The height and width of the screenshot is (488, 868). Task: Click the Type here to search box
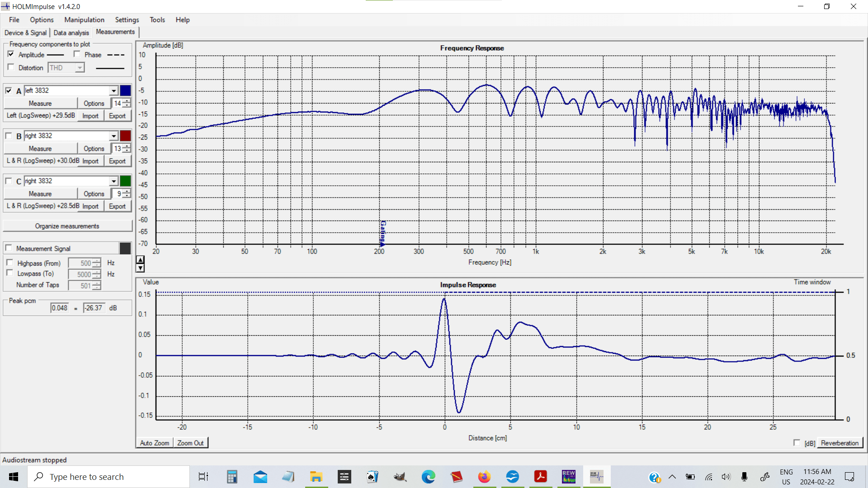tap(108, 477)
